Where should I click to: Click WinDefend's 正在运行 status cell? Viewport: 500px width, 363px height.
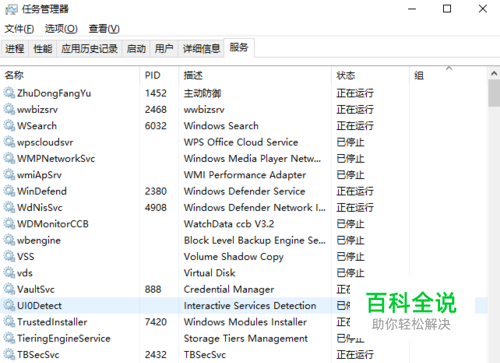(355, 191)
